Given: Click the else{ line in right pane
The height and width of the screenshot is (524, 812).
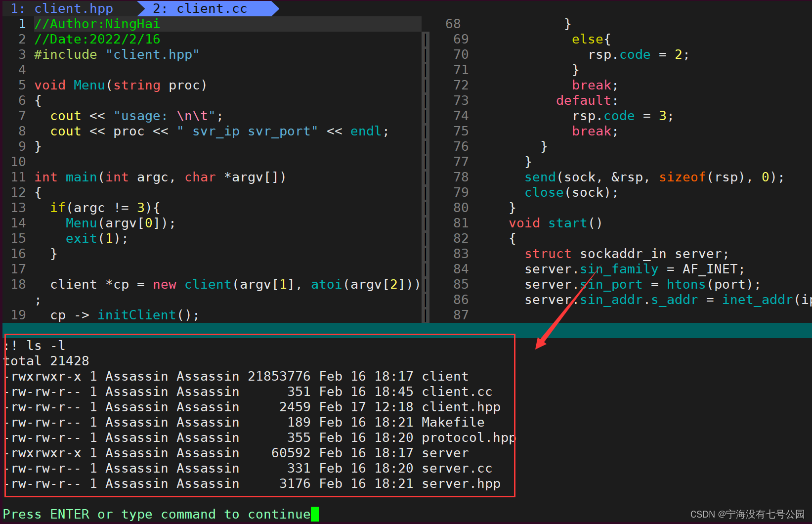Looking at the screenshot, I should 591,39.
